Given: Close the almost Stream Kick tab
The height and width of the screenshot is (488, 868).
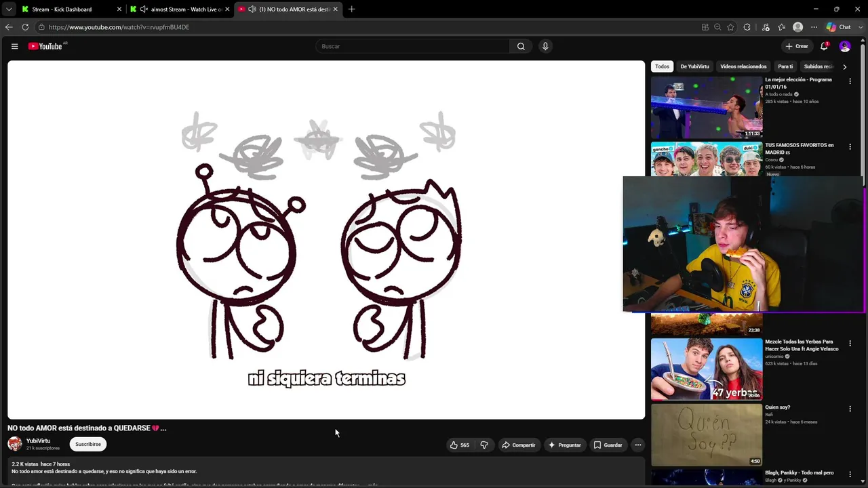Looking at the screenshot, I should coord(228,9).
